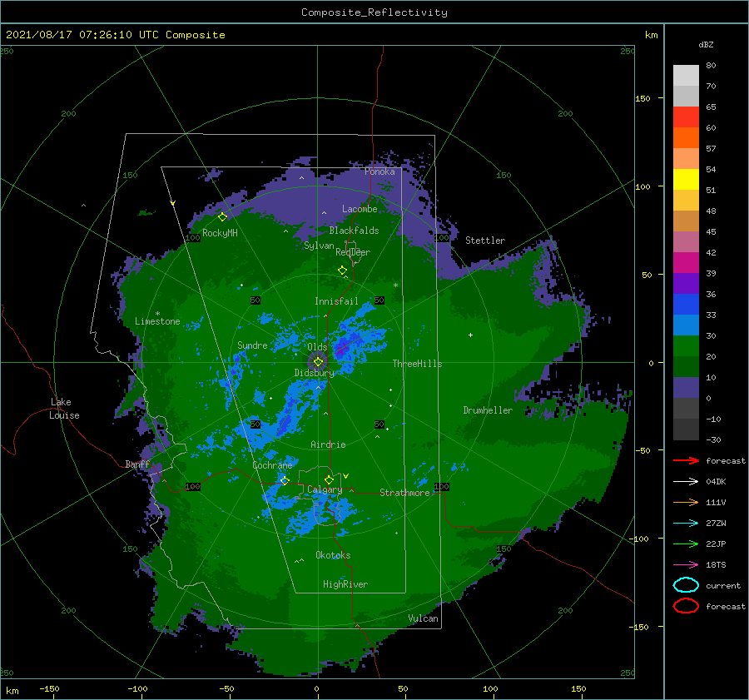The width and height of the screenshot is (749, 700).
Task: Click the asterisk marker above Limestone
Action: (x=157, y=314)
